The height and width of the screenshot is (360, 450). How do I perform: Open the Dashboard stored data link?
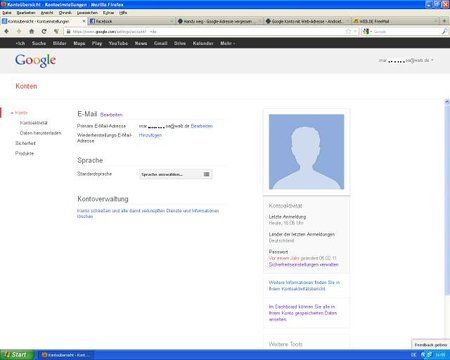[x=303, y=313]
